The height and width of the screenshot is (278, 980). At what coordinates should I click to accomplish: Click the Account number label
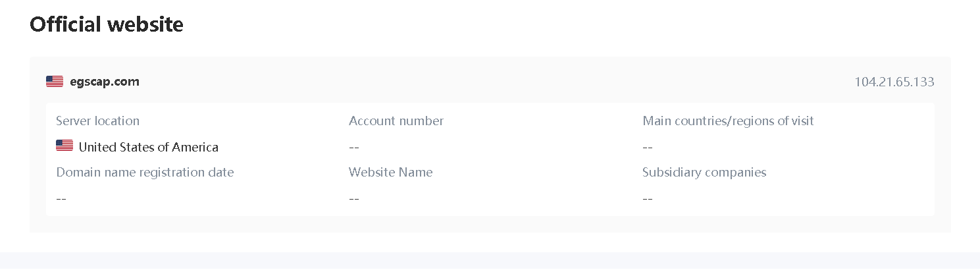[396, 121]
